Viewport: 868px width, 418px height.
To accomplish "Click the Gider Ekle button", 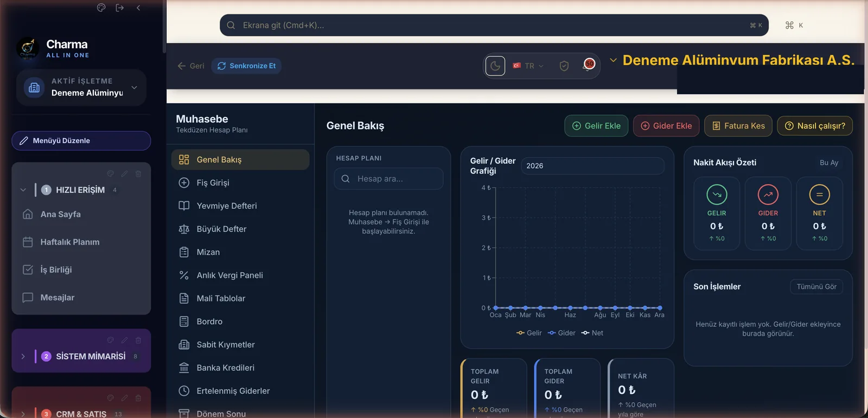I will (666, 126).
